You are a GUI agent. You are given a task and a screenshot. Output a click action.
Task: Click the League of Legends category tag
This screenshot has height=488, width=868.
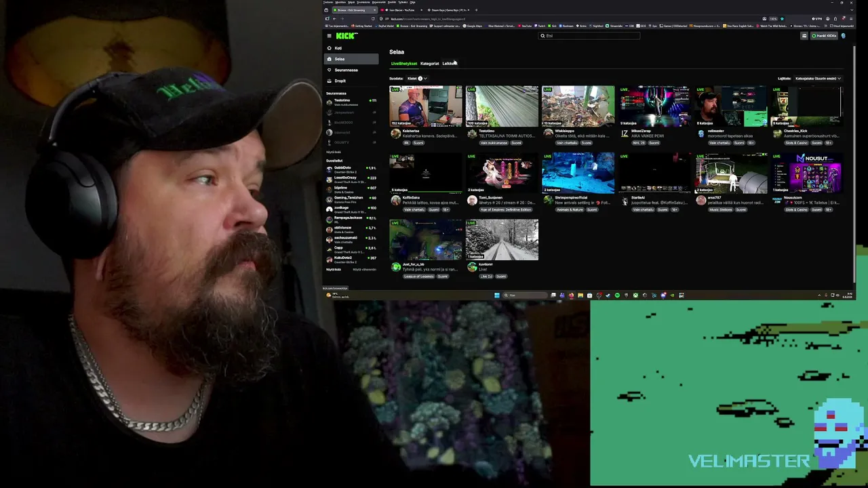click(418, 277)
